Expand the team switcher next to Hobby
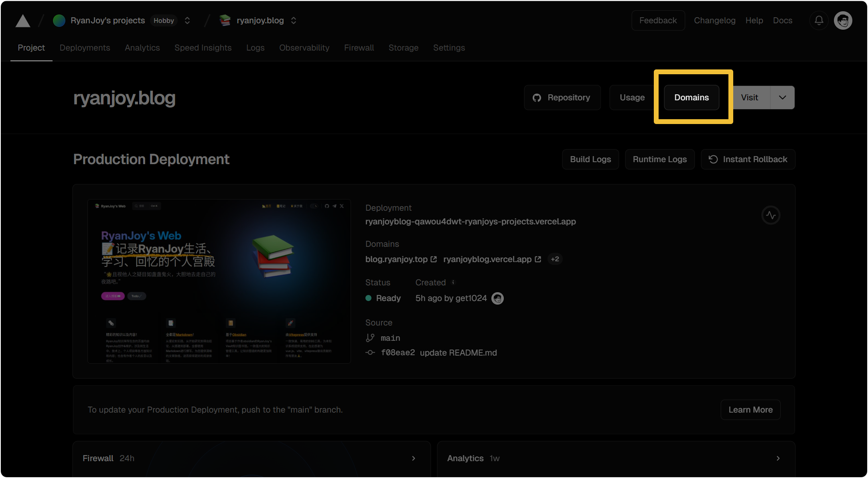 (187, 20)
